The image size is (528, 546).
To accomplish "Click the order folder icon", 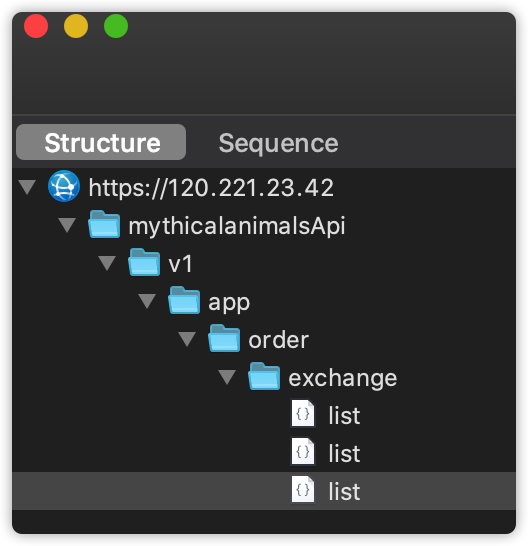I will (x=224, y=338).
